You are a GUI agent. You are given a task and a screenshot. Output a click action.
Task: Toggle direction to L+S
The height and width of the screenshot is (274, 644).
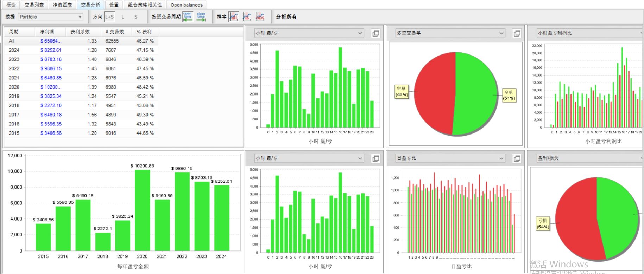point(109,17)
